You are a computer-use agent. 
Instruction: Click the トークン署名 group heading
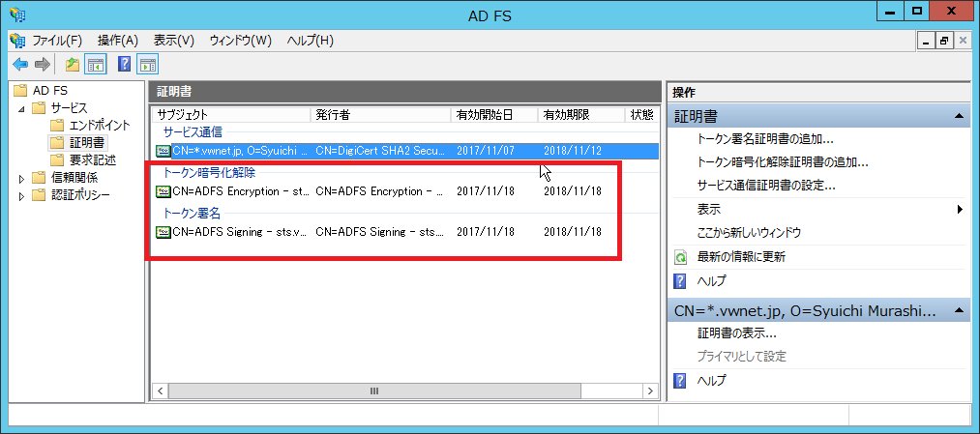click(x=192, y=214)
